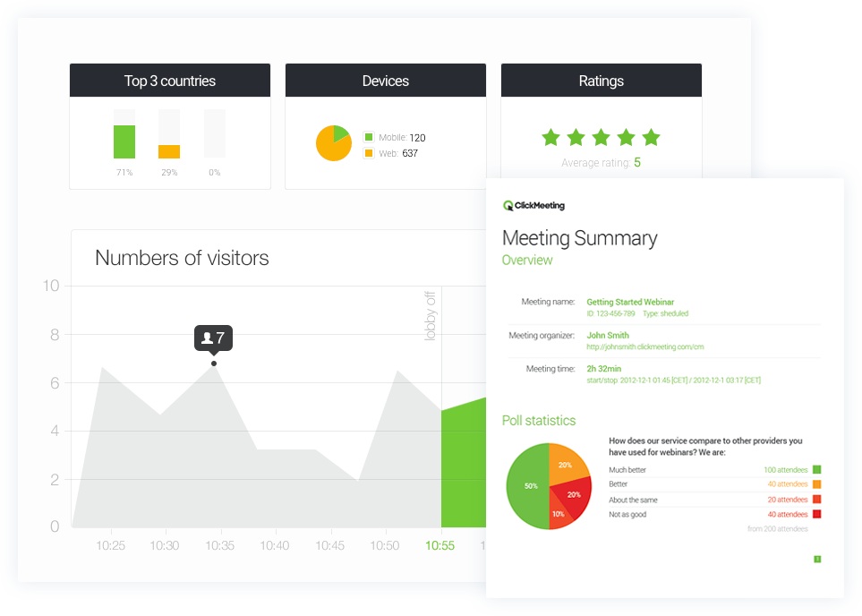Click the Devices pie chart
862x616 pixels.
coord(332,143)
